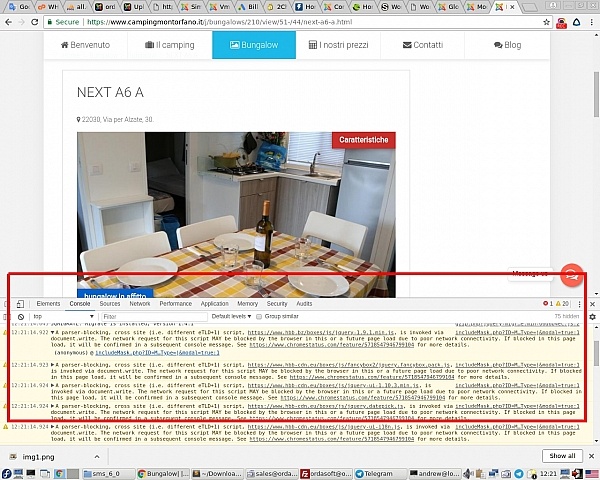Click the console vertical scrollbar thumb

tap(596, 353)
